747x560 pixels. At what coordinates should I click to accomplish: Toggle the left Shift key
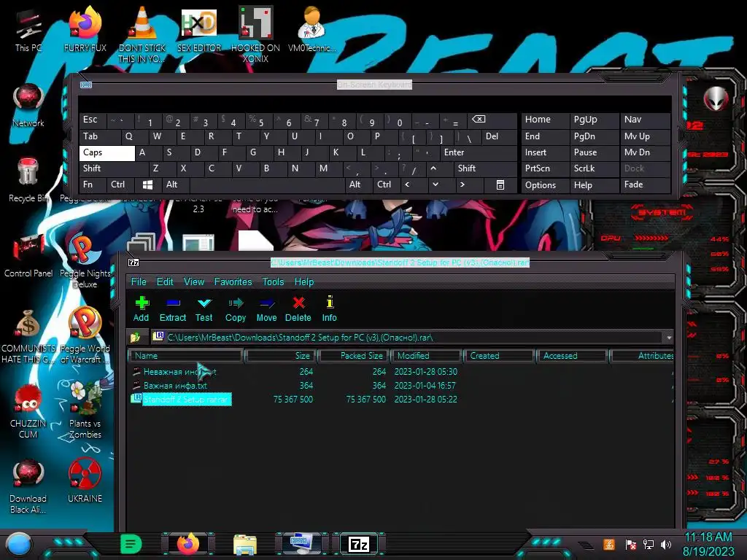113,168
